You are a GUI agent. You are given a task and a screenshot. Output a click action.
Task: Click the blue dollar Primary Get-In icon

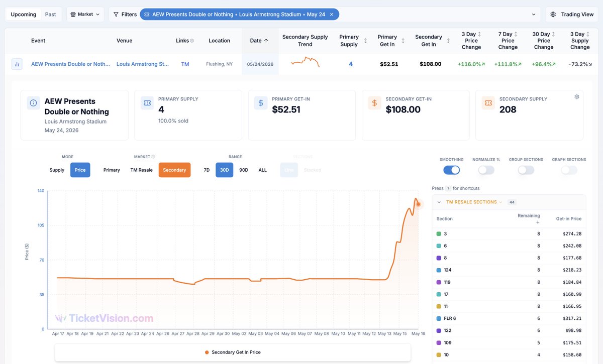[260, 103]
